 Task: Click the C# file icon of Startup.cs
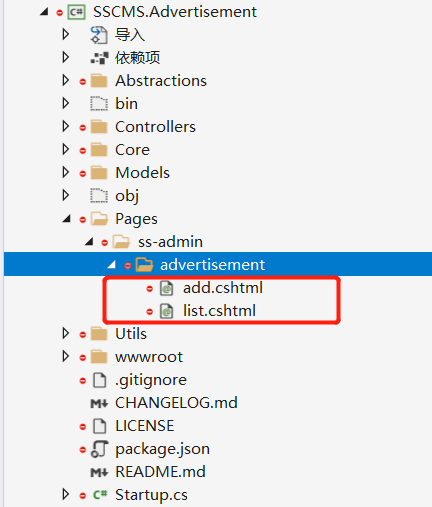[100, 495]
